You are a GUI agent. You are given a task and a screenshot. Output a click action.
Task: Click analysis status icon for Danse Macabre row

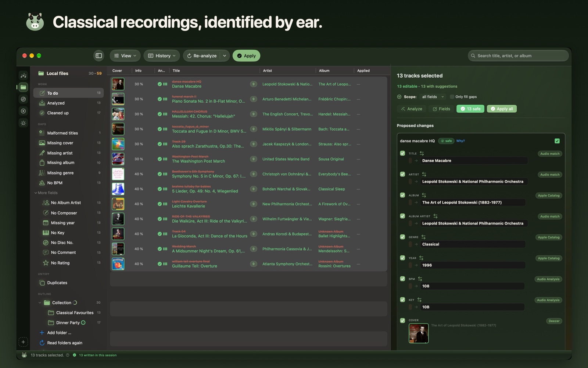click(x=160, y=84)
